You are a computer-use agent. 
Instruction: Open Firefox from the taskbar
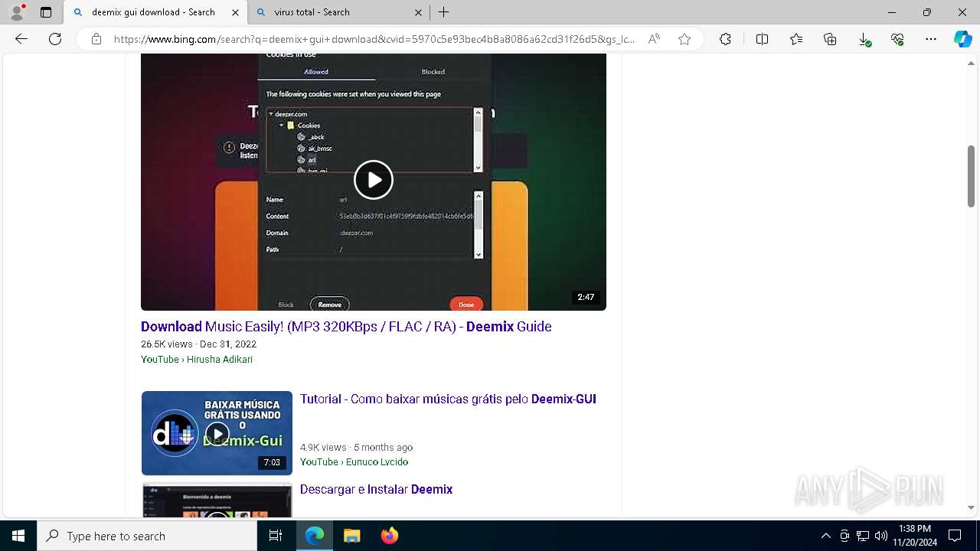click(x=390, y=536)
